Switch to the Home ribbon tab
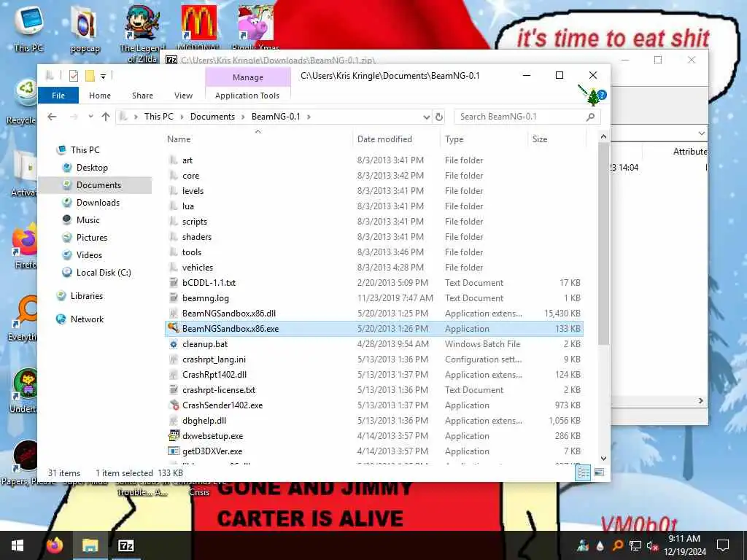The width and height of the screenshot is (747, 560). coord(99,96)
